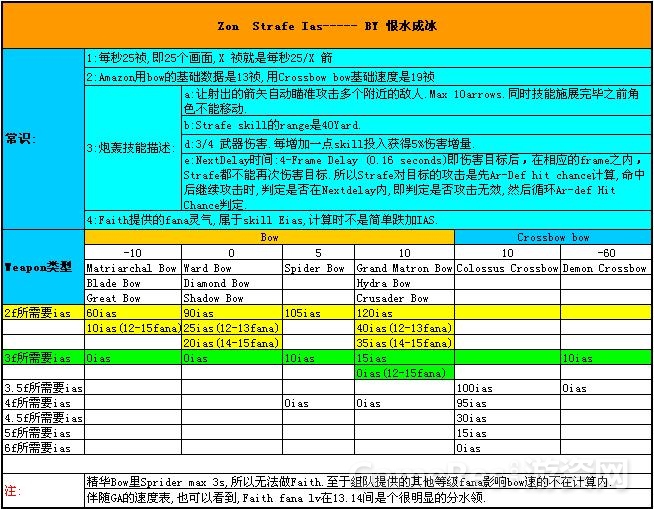The image size is (654, 509).
Task: Select the '40ias(12-13fana)' cell
Action: coord(404,328)
